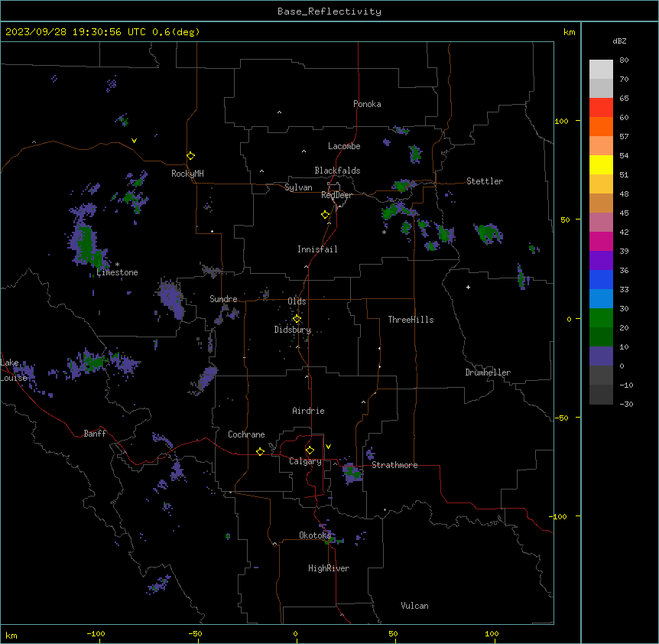Click the Lacombe city label
This screenshot has height=644, width=659.
click(344, 146)
